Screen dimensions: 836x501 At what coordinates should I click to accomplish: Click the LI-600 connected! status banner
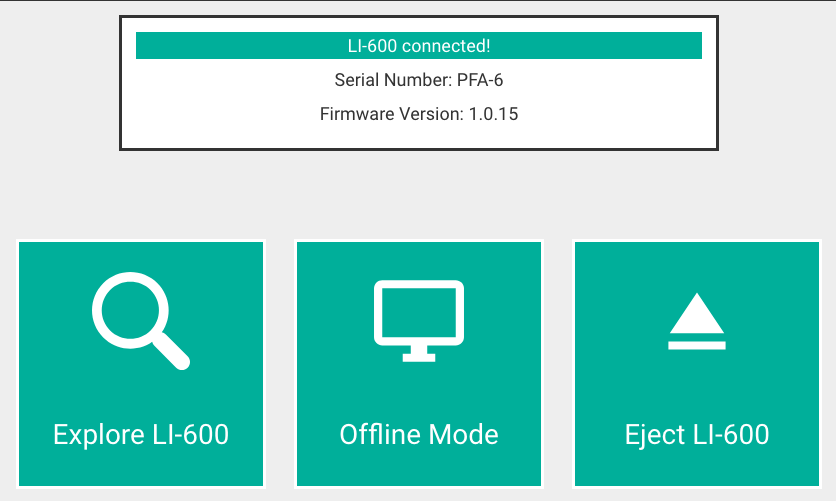coord(419,46)
